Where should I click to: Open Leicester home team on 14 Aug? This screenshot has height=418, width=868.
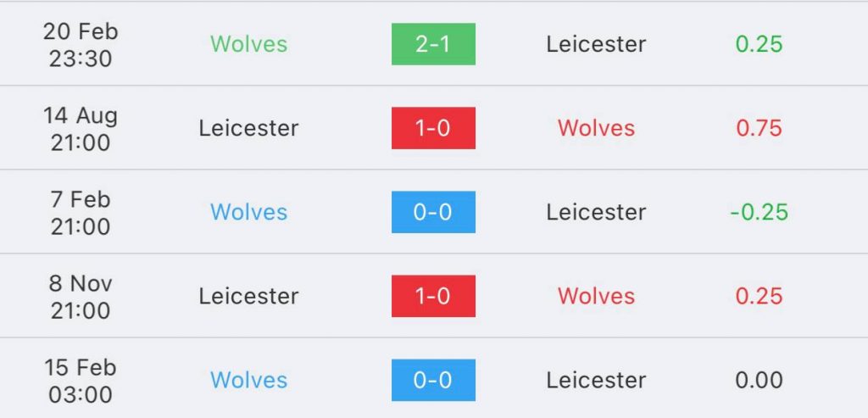[248, 128]
